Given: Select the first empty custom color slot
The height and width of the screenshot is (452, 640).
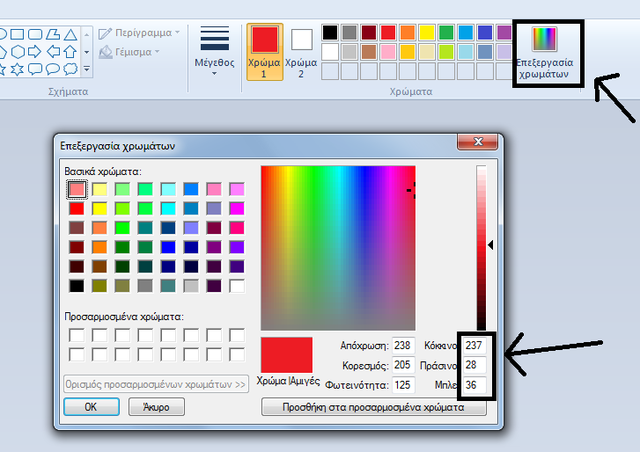Looking at the screenshot, I should [76, 335].
